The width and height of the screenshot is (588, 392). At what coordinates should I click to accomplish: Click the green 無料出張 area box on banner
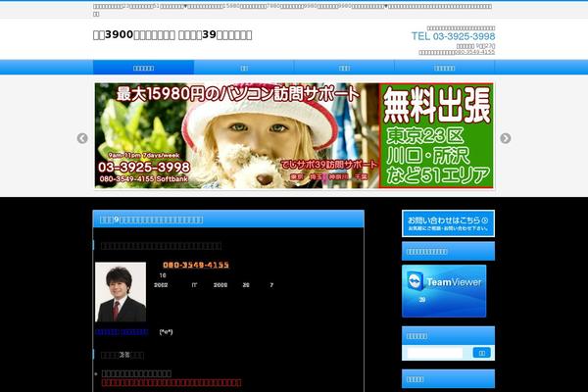point(436,135)
